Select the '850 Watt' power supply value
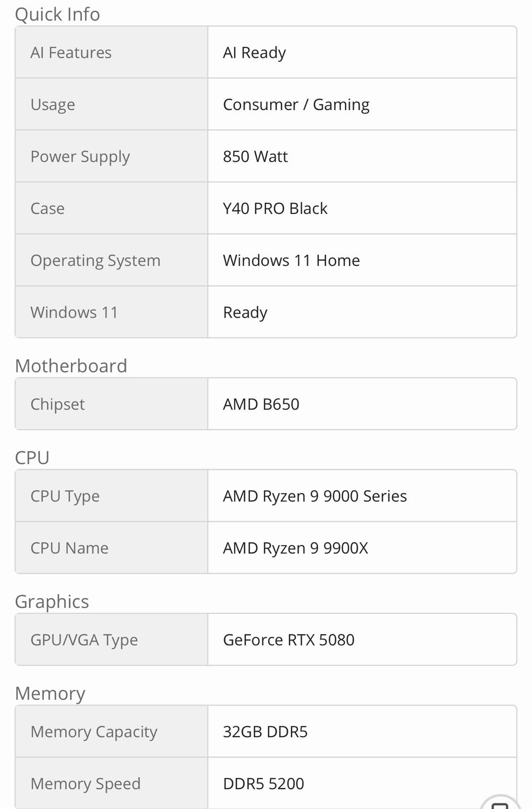Screen dimensions: 532x809 click(x=255, y=157)
